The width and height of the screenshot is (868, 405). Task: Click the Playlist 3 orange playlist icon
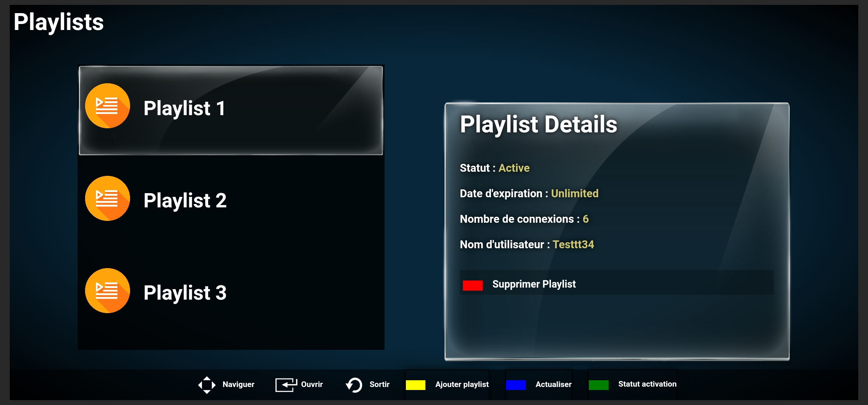(x=107, y=291)
